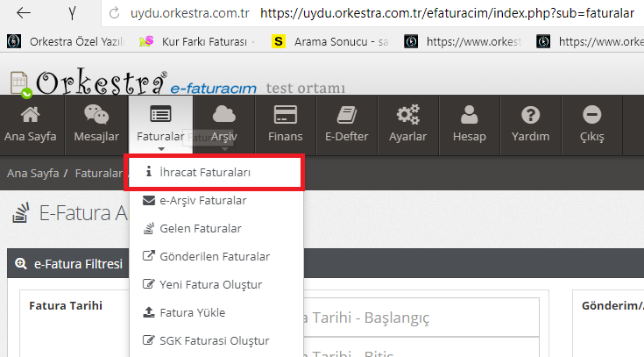Select İhracat Faturaları from the menu

[215, 172]
